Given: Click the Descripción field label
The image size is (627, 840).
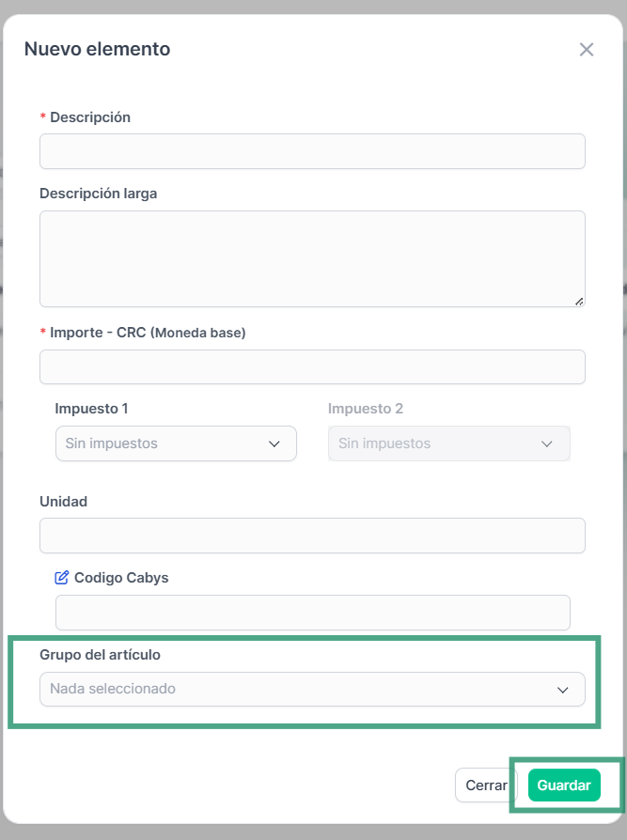Looking at the screenshot, I should (90, 117).
